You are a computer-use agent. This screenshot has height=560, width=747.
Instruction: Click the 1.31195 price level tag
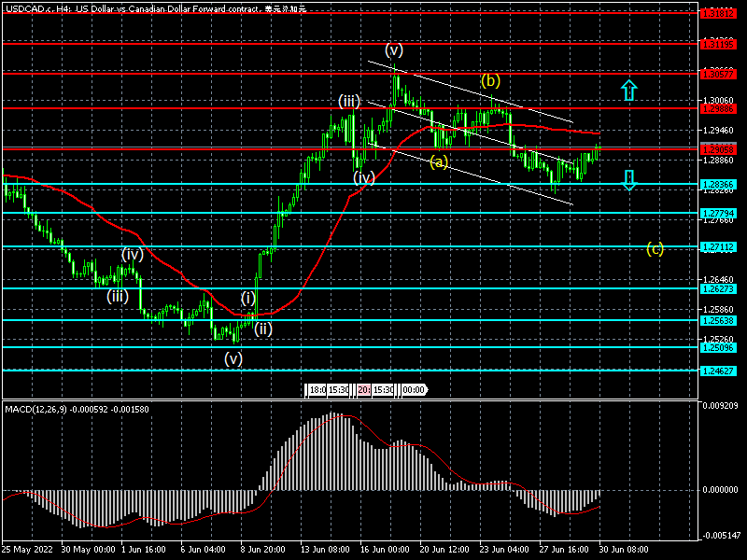pos(718,44)
